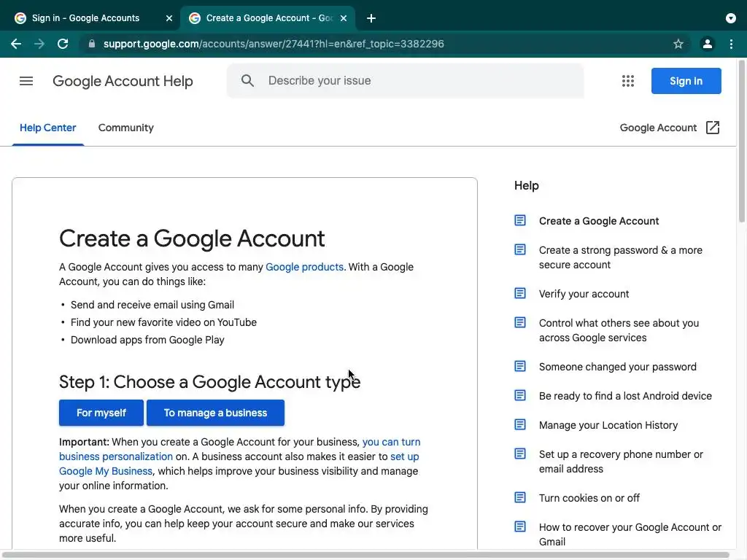Open a new browser tab
The image size is (747, 560).
(371, 18)
